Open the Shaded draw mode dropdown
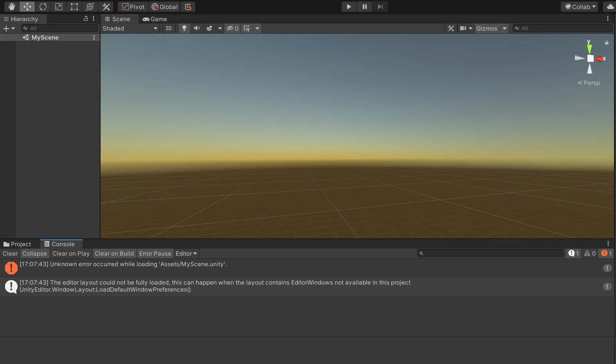The image size is (616, 364). [130, 28]
